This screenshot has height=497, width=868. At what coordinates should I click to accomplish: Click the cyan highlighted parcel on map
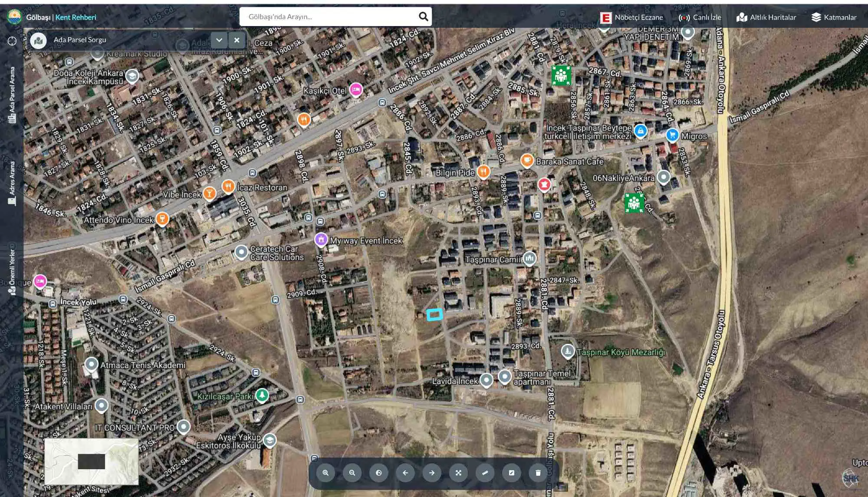pyautogui.click(x=434, y=315)
